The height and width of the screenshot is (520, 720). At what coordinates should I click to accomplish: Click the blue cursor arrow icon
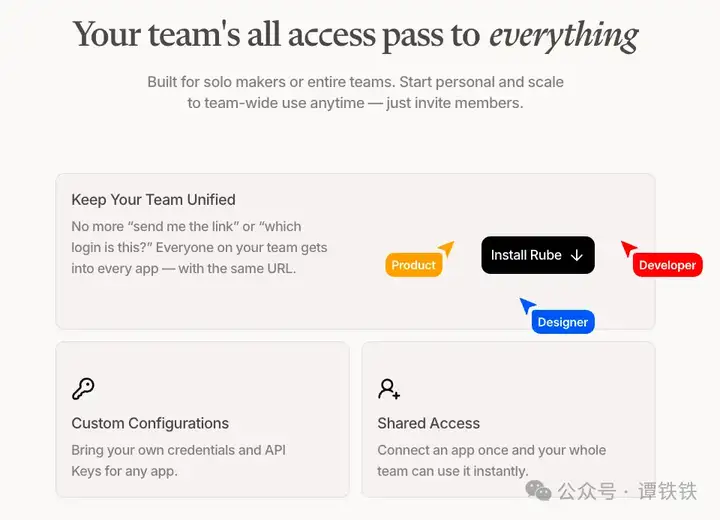[x=527, y=305]
